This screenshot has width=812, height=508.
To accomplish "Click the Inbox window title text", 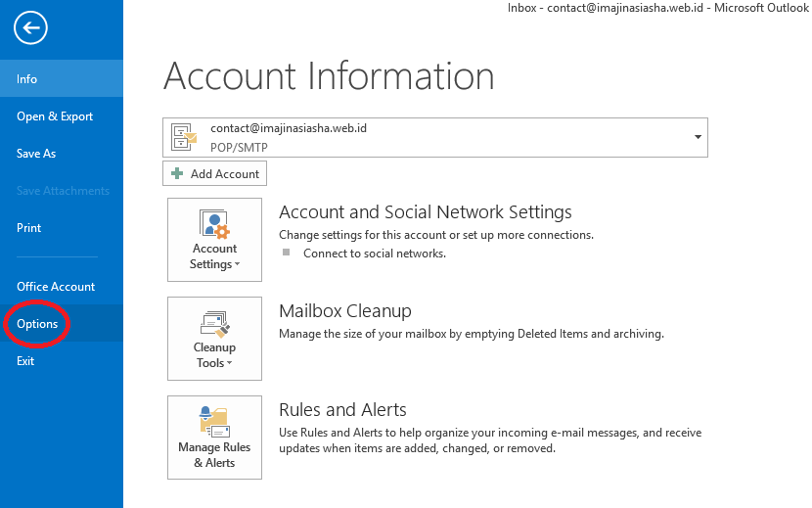I will tap(657, 7).
